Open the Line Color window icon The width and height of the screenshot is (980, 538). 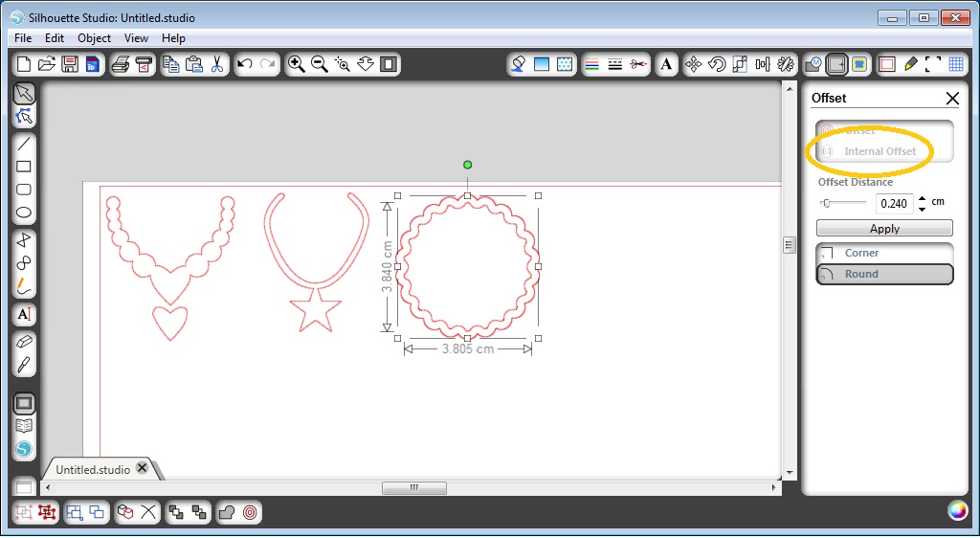pos(591,64)
